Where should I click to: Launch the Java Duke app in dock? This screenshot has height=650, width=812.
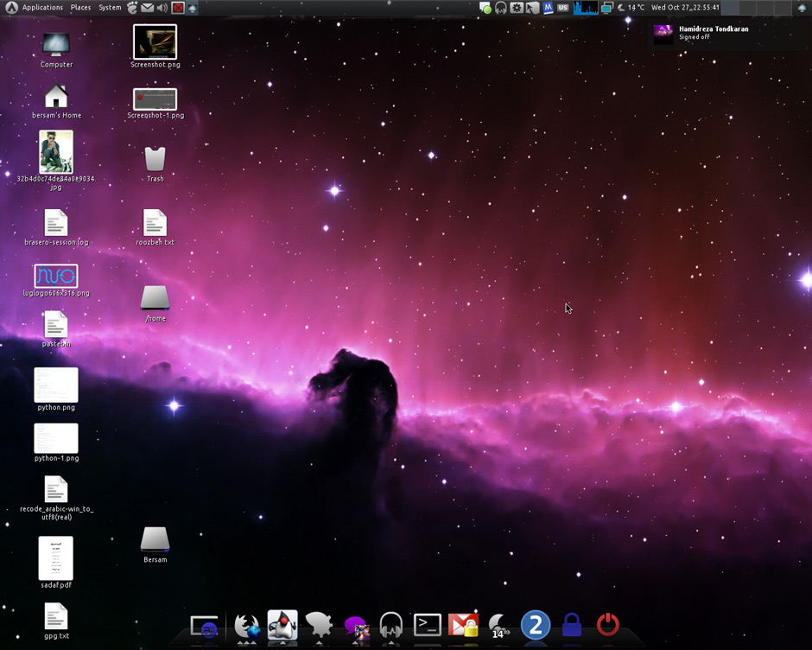click(x=282, y=625)
